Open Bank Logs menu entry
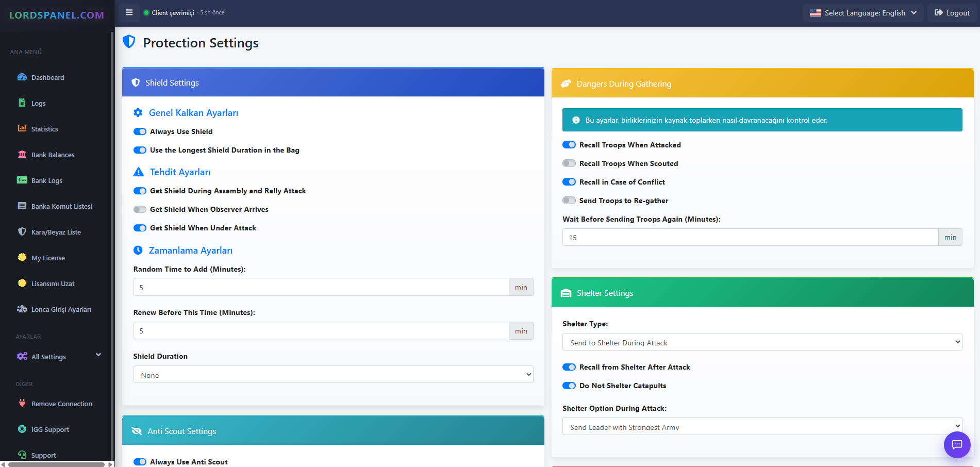Image resolution: width=980 pixels, height=467 pixels. pos(47,180)
